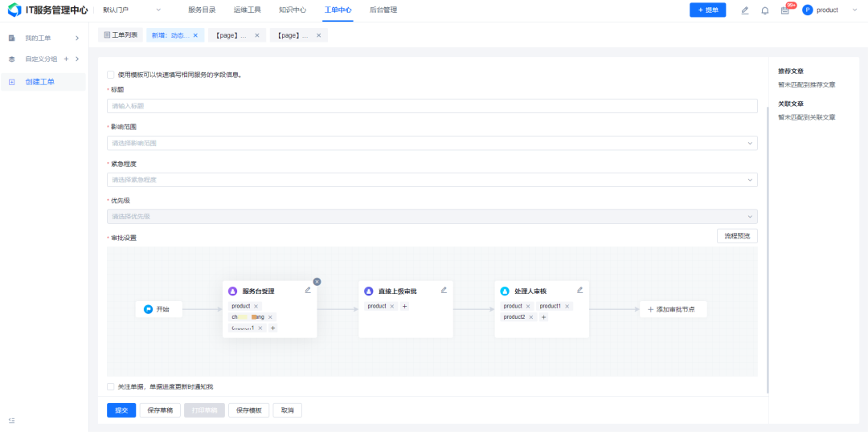Screen dimensions: 868x432
Task: Click the product user avatar
Action: (807, 10)
